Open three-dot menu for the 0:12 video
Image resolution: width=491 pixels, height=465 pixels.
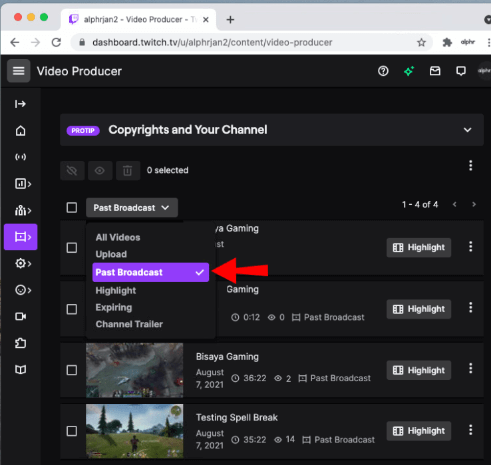click(x=470, y=307)
